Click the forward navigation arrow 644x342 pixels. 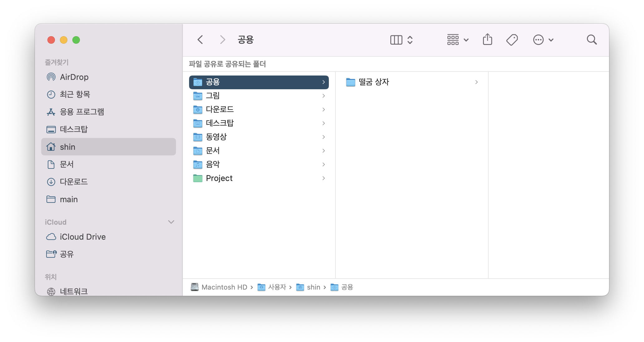pyautogui.click(x=222, y=40)
